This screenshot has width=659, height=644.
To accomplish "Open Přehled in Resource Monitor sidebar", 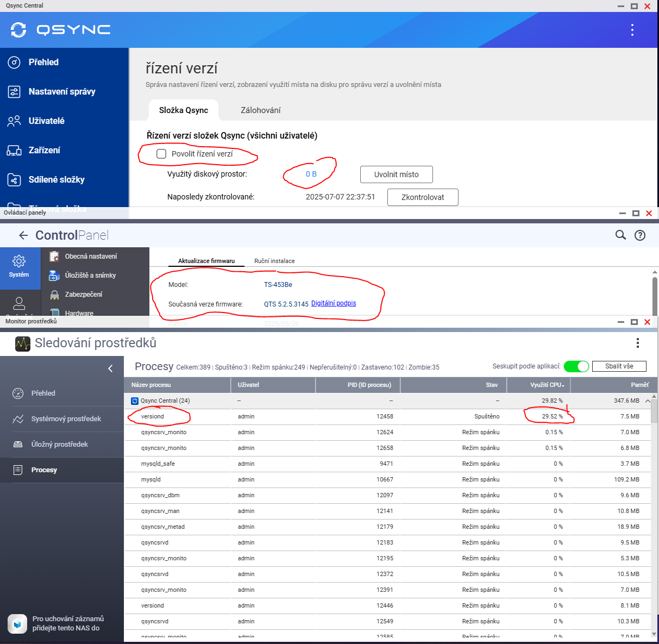I will click(62, 393).
